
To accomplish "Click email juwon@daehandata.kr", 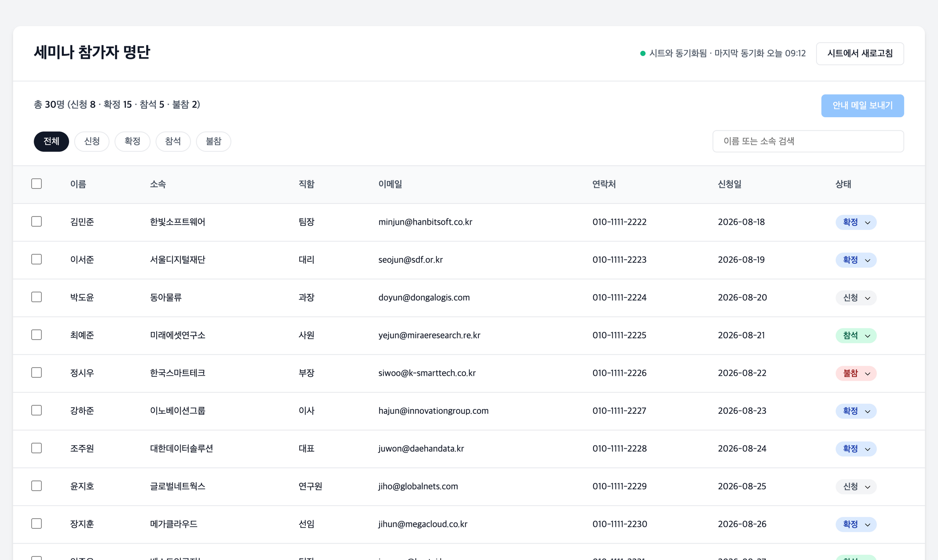I will pos(421,449).
